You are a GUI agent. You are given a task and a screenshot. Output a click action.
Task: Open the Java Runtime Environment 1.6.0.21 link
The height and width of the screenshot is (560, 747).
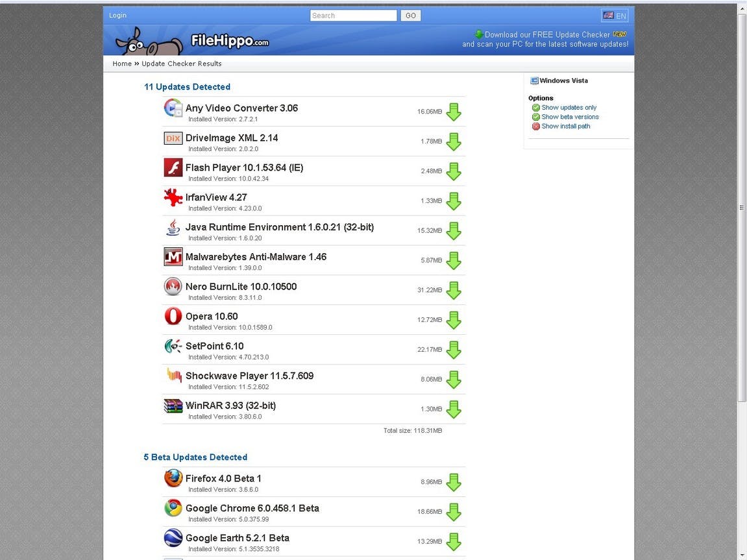(x=279, y=227)
